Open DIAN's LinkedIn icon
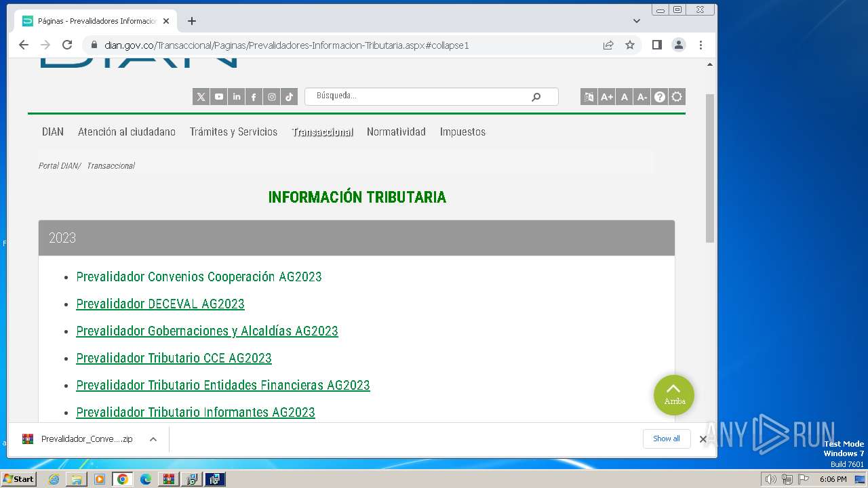The width and height of the screenshot is (868, 488). 236,97
